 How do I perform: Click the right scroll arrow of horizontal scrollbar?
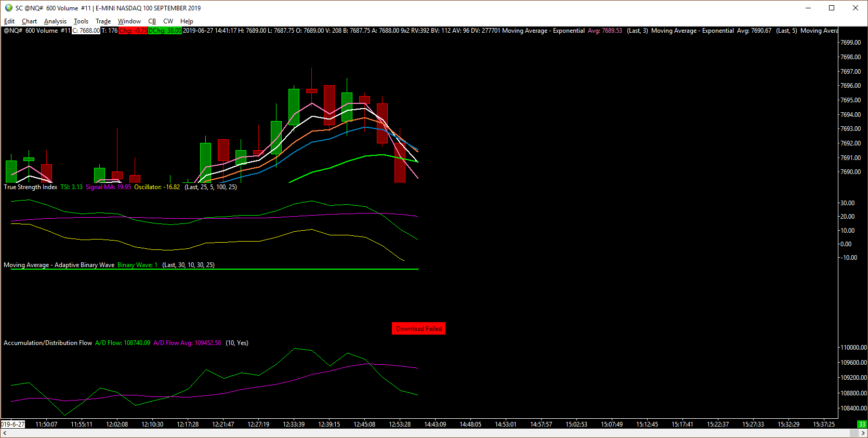tap(863, 433)
